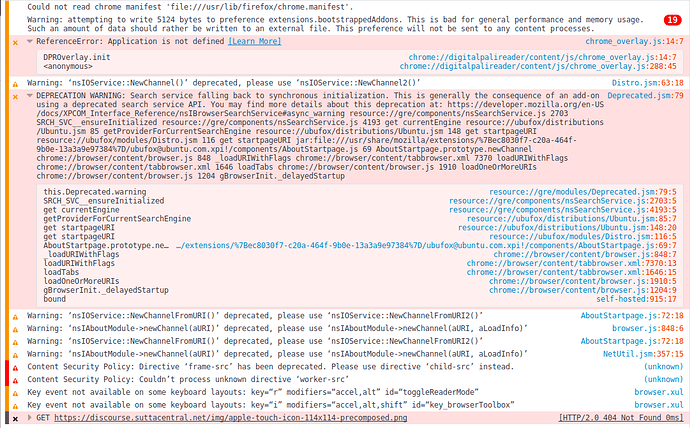Screen dimensions: 690x428
Task: Open browser.xul source on toggleReaderMode row
Action: (x=659, y=392)
